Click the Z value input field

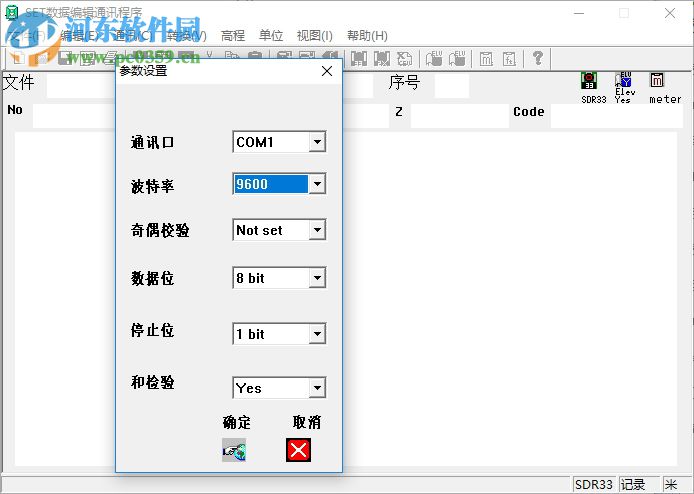click(x=459, y=116)
